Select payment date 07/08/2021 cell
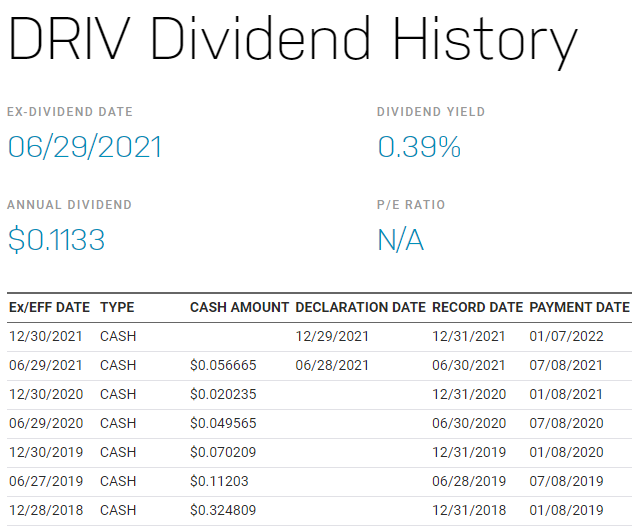This screenshot has width=636, height=530. tap(566, 365)
